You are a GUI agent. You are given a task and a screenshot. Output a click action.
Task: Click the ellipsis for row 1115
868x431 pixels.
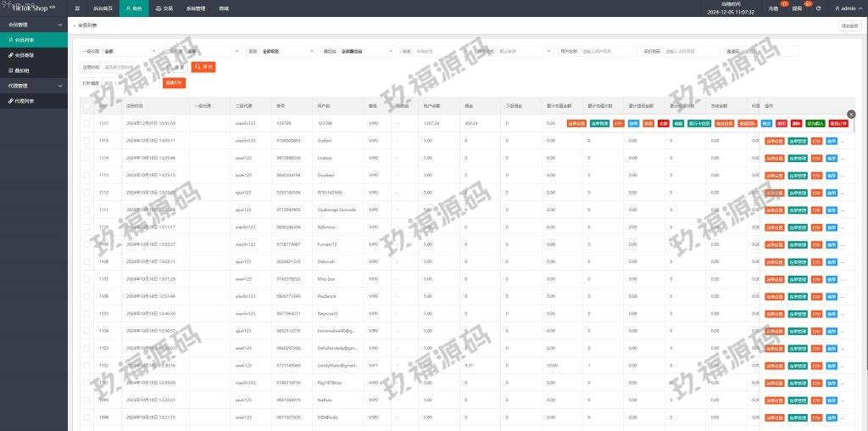coord(842,141)
